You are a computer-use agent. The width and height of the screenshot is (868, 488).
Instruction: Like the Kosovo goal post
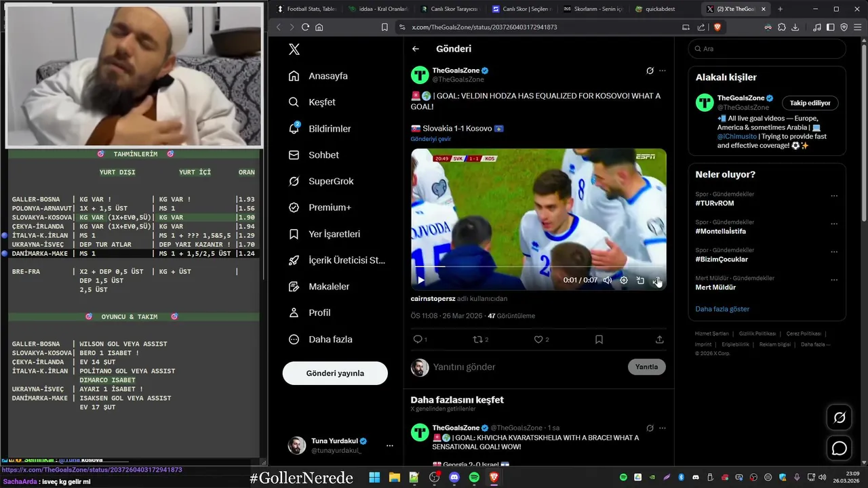[538, 340]
